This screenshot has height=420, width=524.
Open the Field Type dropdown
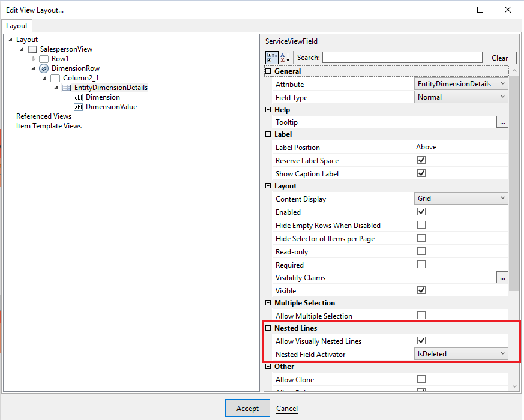[x=461, y=97]
